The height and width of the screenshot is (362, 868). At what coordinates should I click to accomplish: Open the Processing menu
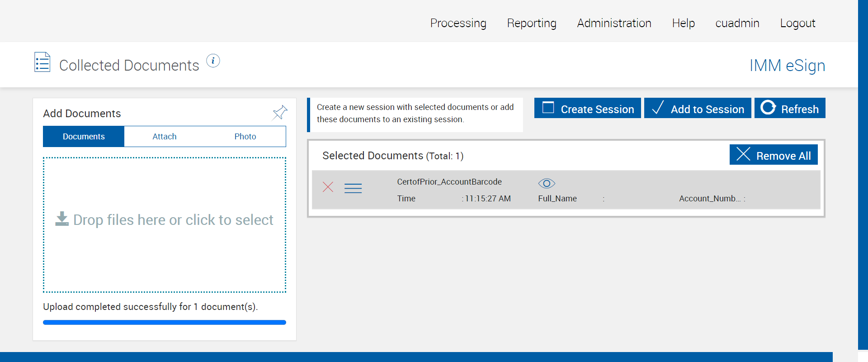pyautogui.click(x=458, y=23)
